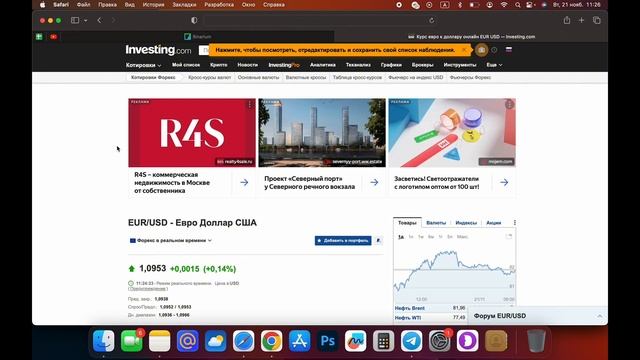The width and height of the screenshot is (640, 360).
Task: Open the pinned YouTube tab
Action: 53,37
